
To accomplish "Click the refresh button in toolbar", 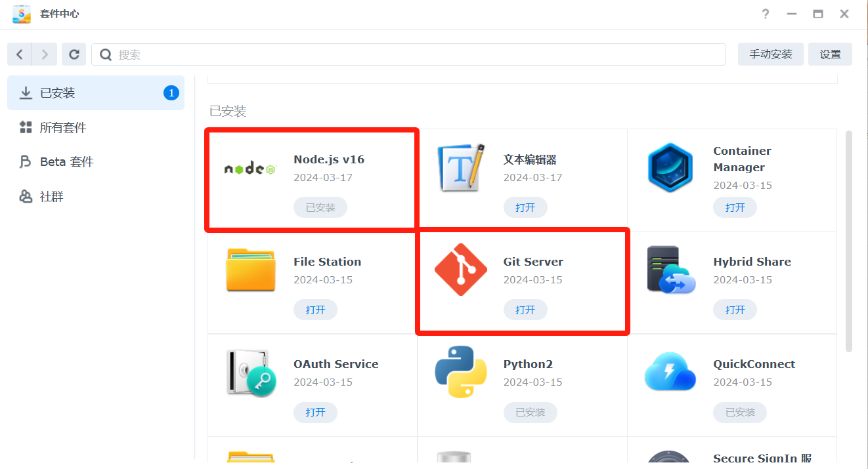I will coord(74,54).
